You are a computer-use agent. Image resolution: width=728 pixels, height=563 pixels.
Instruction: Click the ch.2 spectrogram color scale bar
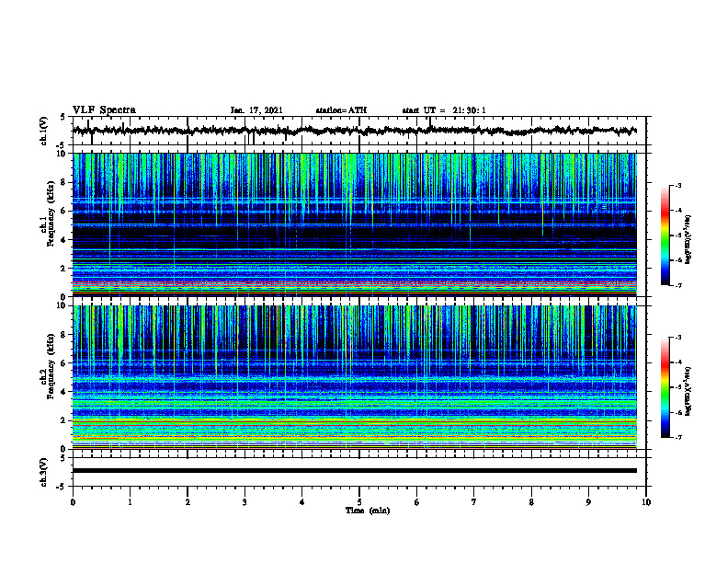click(x=665, y=387)
